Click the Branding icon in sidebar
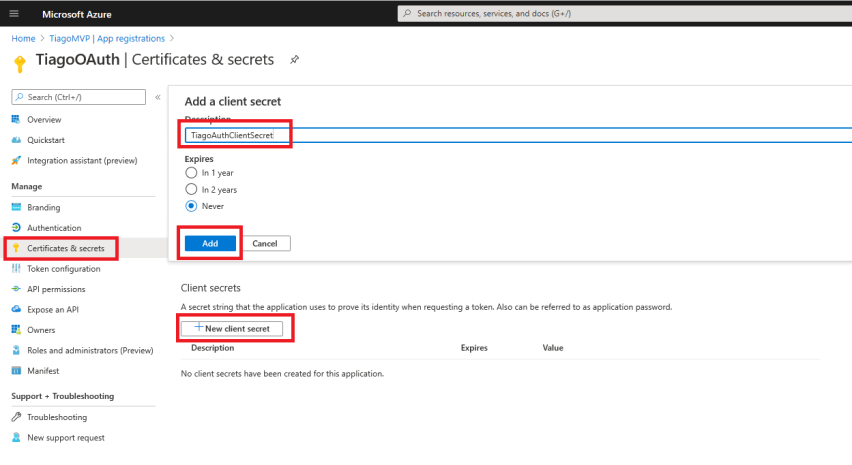Screen dimensions: 852x465 (x=16, y=207)
